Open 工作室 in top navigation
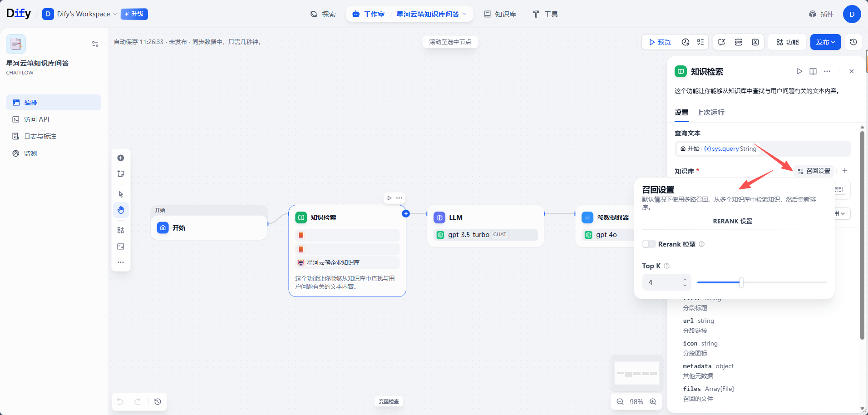 tap(368, 14)
